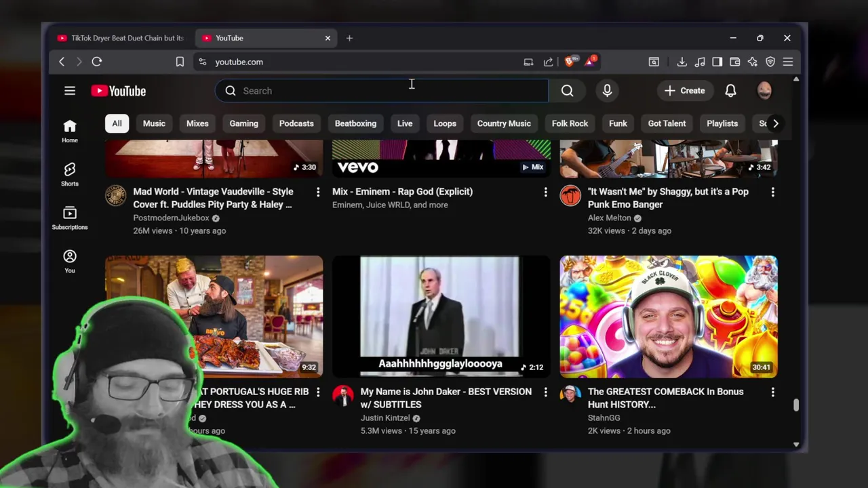The height and width of the screenshot is (488, 868).
Task: Select the Playlists filter chip
Action: pyautogui.click(x=722, y=123)
